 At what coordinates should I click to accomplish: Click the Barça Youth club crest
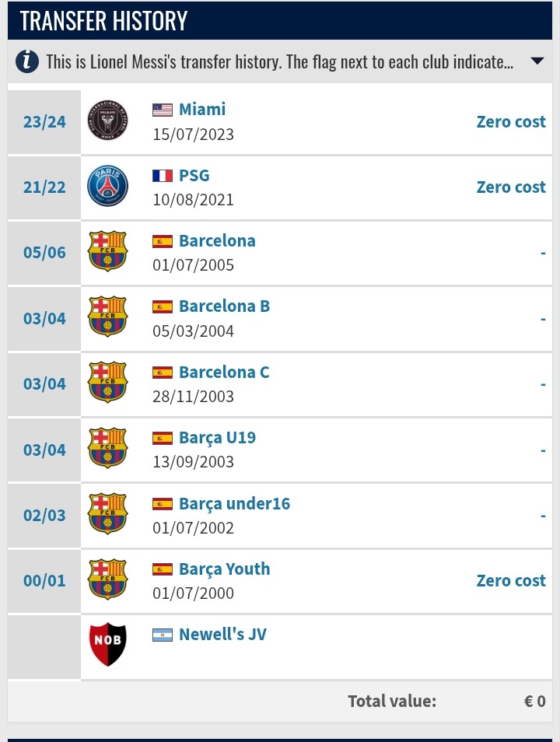pyautogui.click(x=107, y=580)
